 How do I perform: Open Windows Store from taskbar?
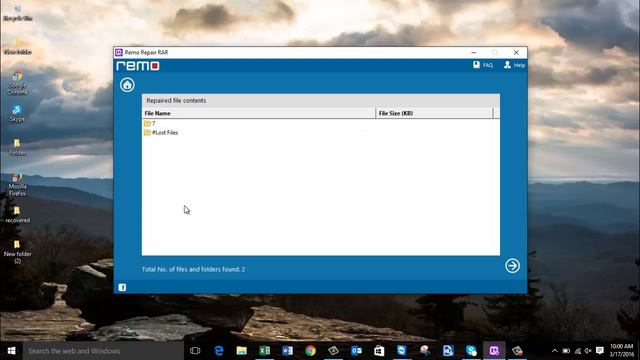(x=379, y=351)
